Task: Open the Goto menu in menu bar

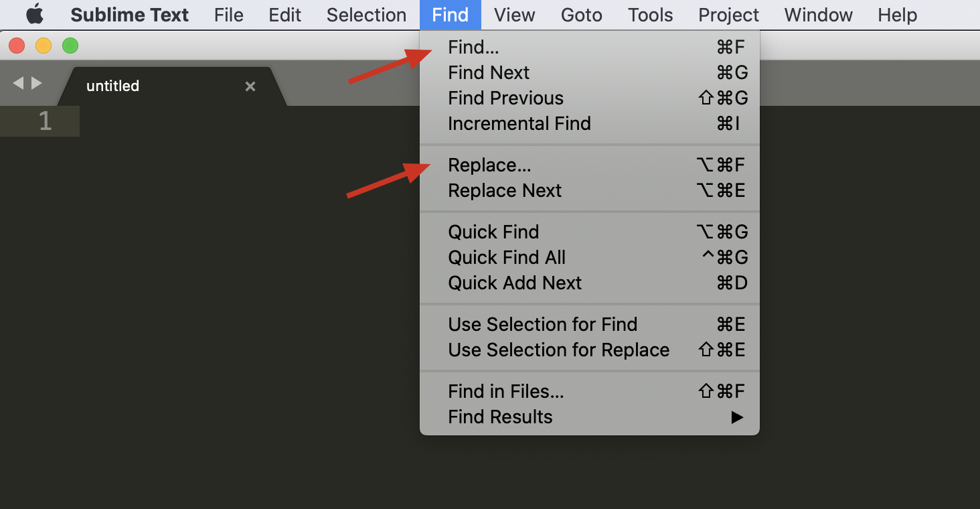Action: [581, 15]
